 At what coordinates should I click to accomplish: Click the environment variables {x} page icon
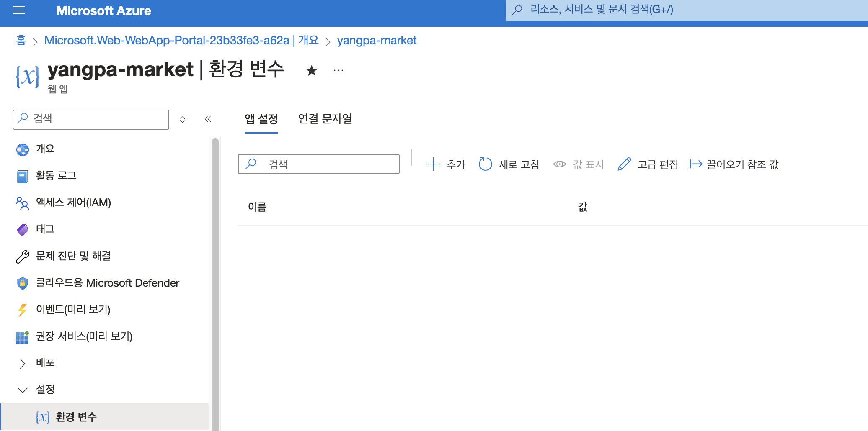point(28,77)
